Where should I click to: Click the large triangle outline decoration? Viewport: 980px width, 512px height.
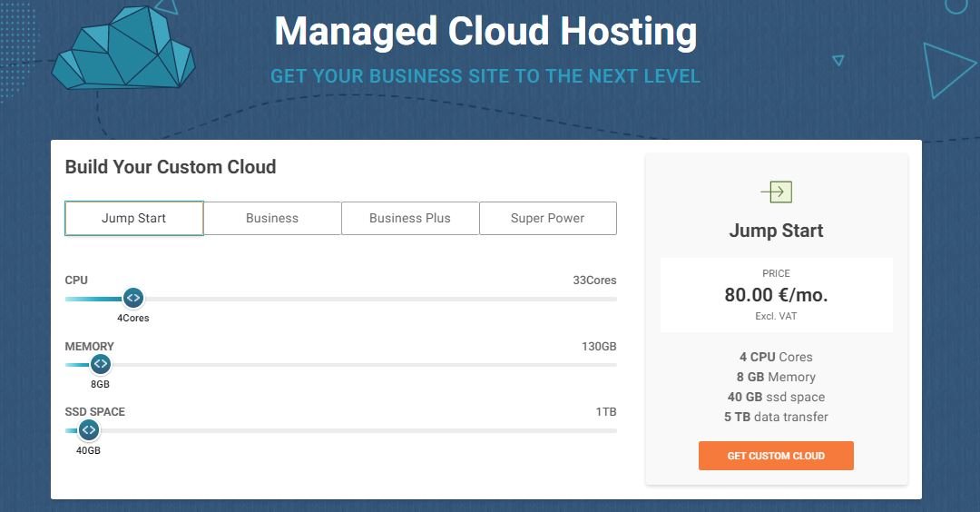[946, 69]
